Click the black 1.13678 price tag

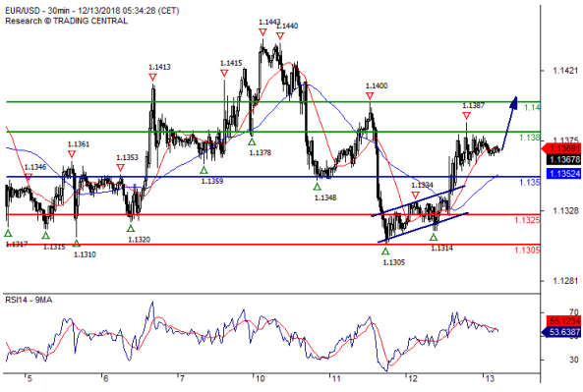(563, 160)
